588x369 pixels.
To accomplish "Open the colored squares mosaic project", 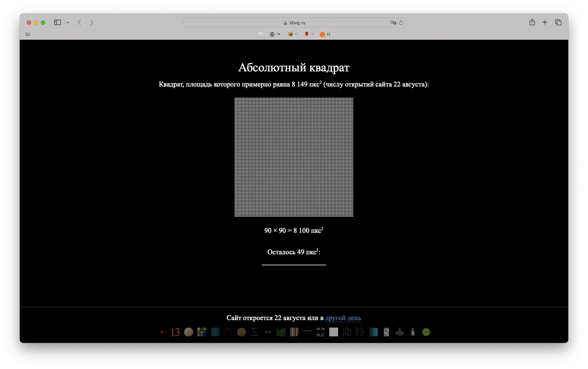I will (x=202, y=332).
